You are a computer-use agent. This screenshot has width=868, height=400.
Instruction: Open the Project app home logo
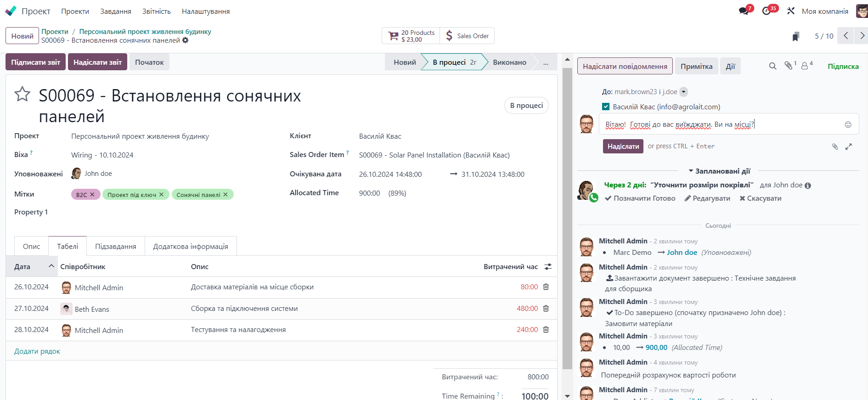point(11,11)
